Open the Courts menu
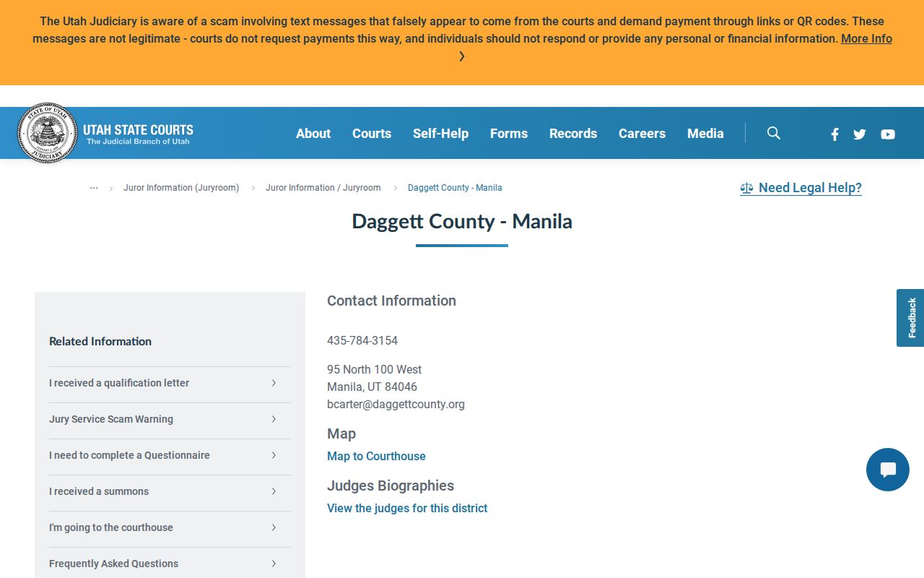Screen dimensions: 924x578 coord(372,133)
